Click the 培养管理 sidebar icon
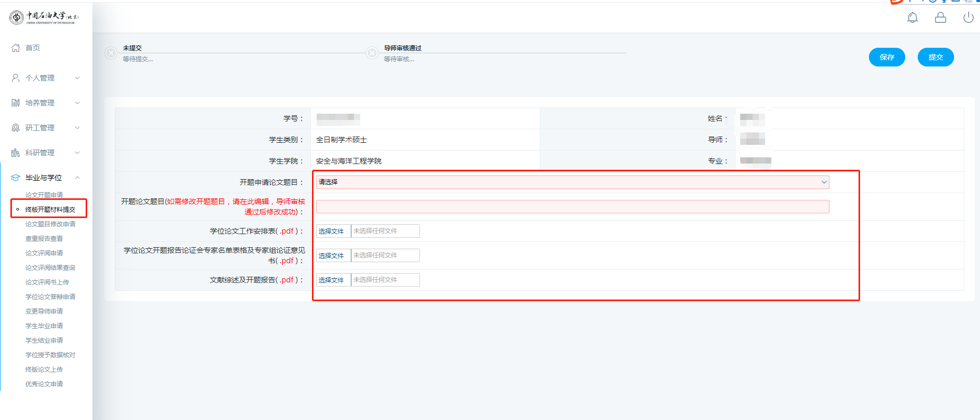 click(16, 103)
